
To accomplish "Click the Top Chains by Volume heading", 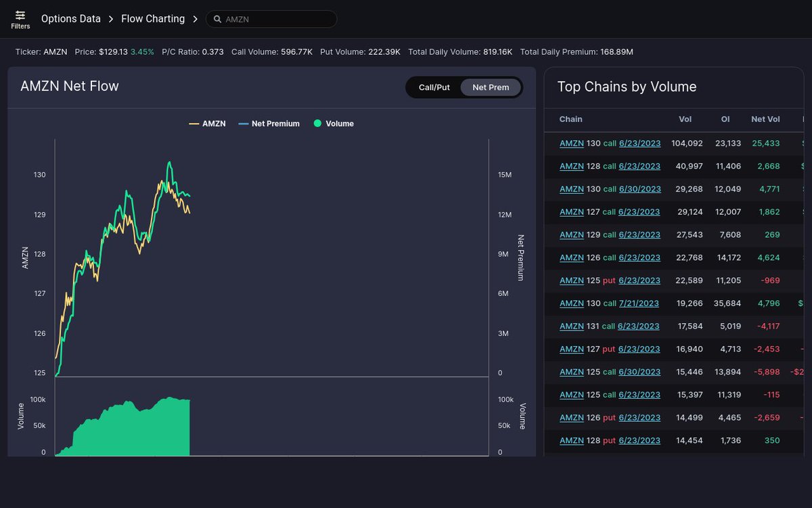I will pyautogui.click(x=627, y=87).
